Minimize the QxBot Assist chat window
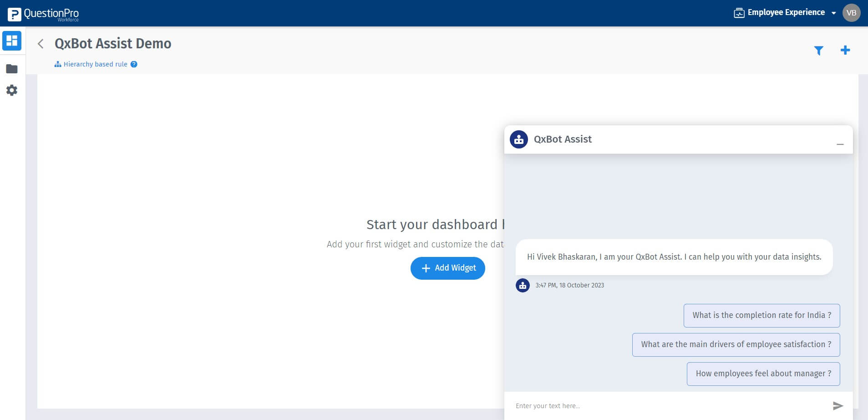 (x=840, y=144)
